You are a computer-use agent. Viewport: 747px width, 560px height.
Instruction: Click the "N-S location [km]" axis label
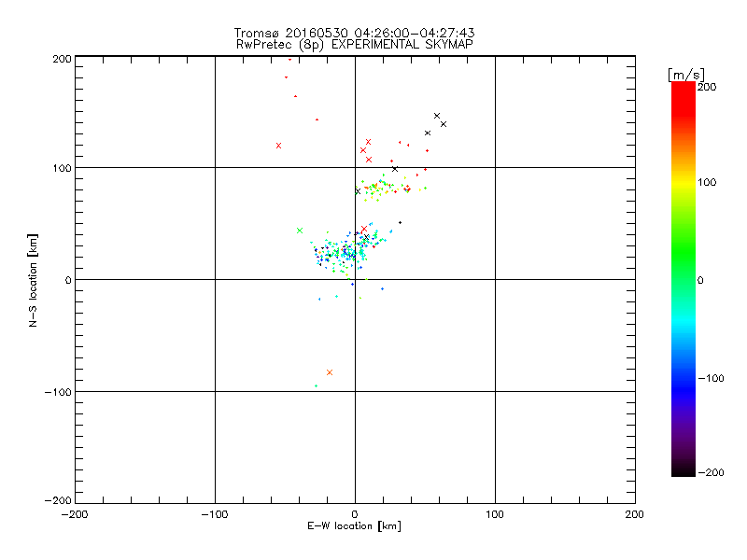pos(33,280)
